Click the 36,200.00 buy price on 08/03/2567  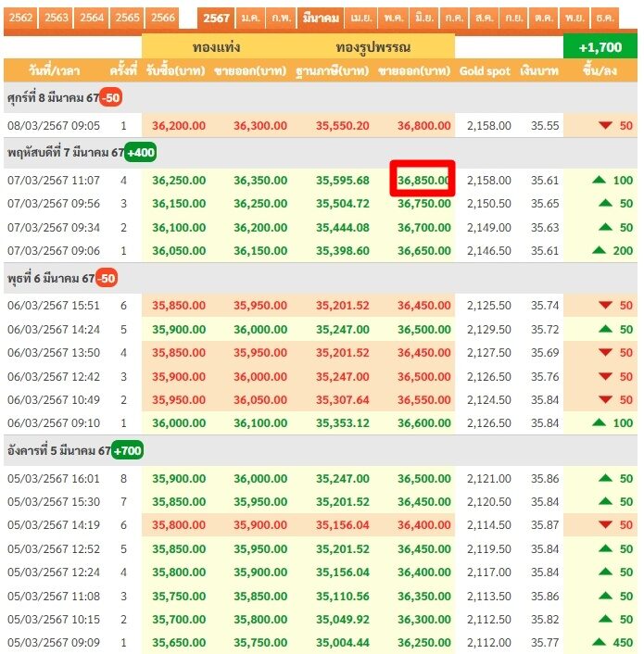[179, 126]
